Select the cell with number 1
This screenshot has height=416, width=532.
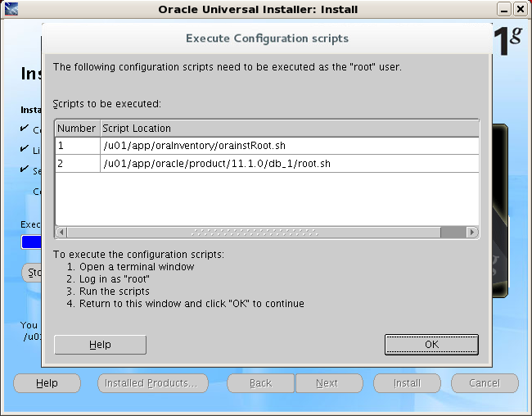[x=77, y=146]
